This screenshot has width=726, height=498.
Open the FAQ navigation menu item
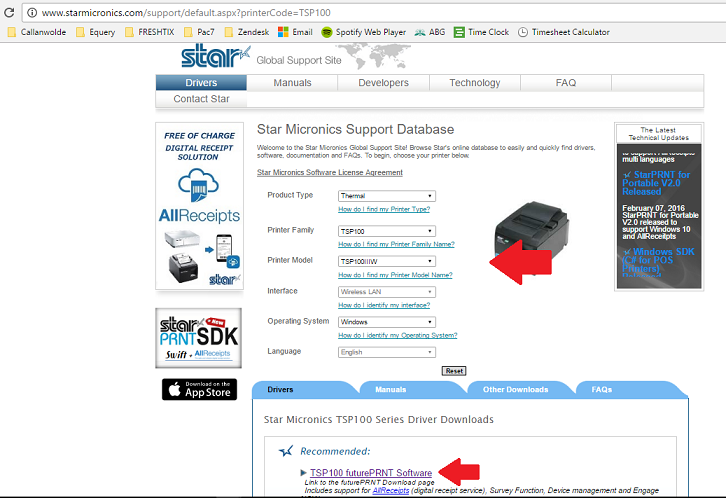tap(566, 82)
